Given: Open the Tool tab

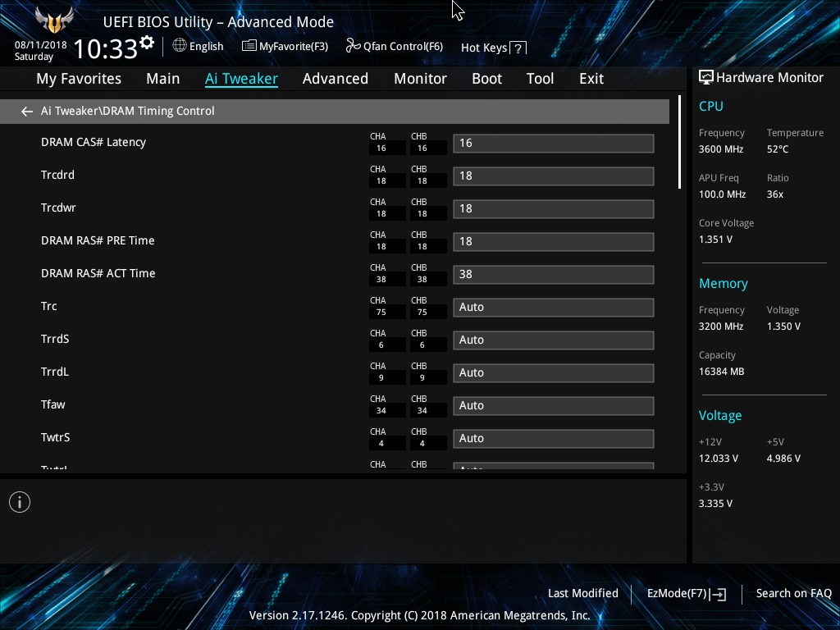Looking at the screenshot, I should (540, 79).
